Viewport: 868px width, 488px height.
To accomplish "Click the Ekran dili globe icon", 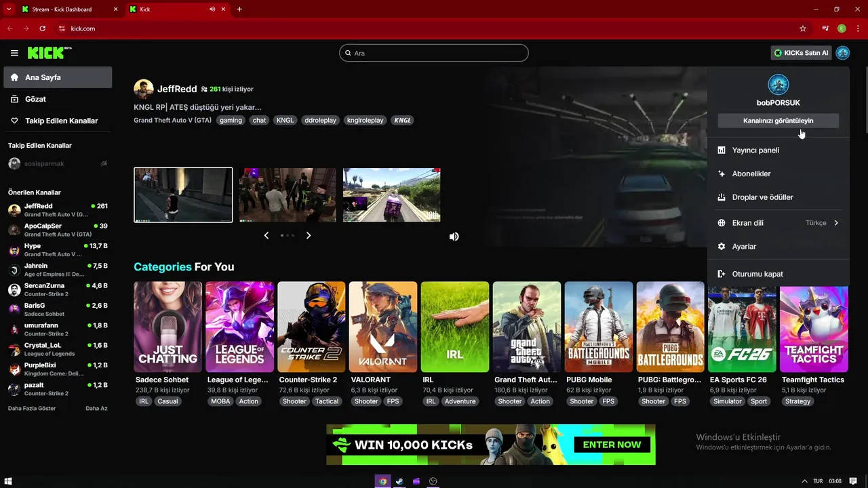I will pyautogui.click(x=722, y=223).
